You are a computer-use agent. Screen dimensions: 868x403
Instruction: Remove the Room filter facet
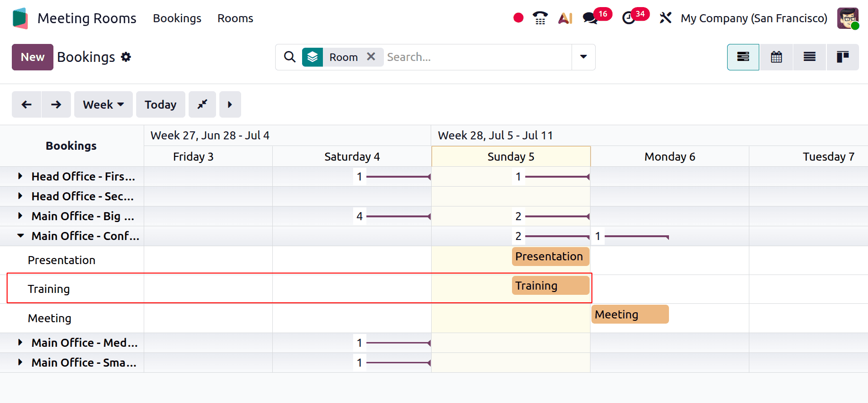pos(371,57)
